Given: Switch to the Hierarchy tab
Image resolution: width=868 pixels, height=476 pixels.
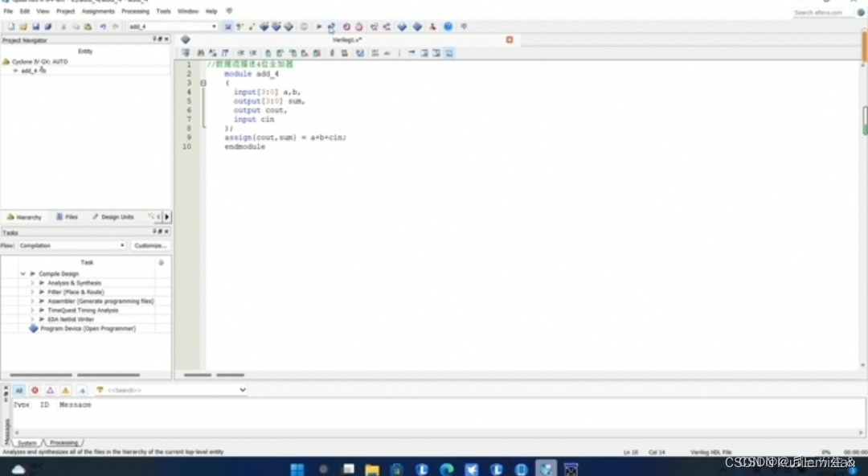Looking at the screenshot, I should tap(24, 217).
